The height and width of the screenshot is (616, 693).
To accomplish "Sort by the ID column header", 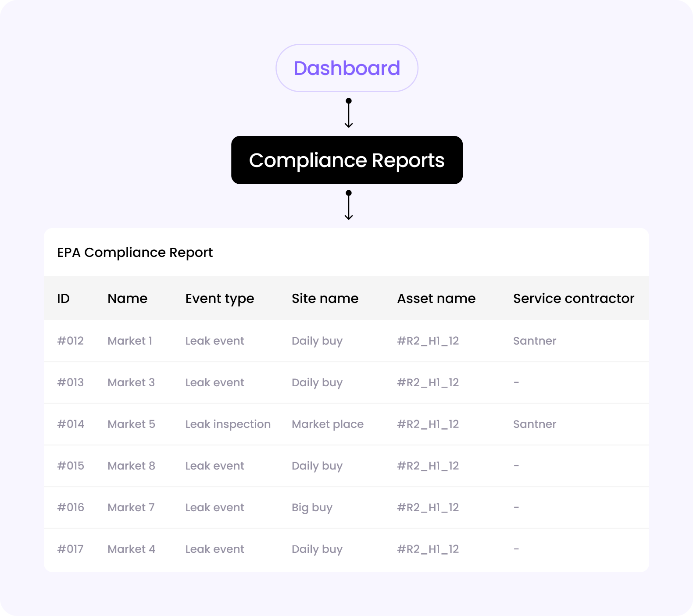I will tap(63, 299).
